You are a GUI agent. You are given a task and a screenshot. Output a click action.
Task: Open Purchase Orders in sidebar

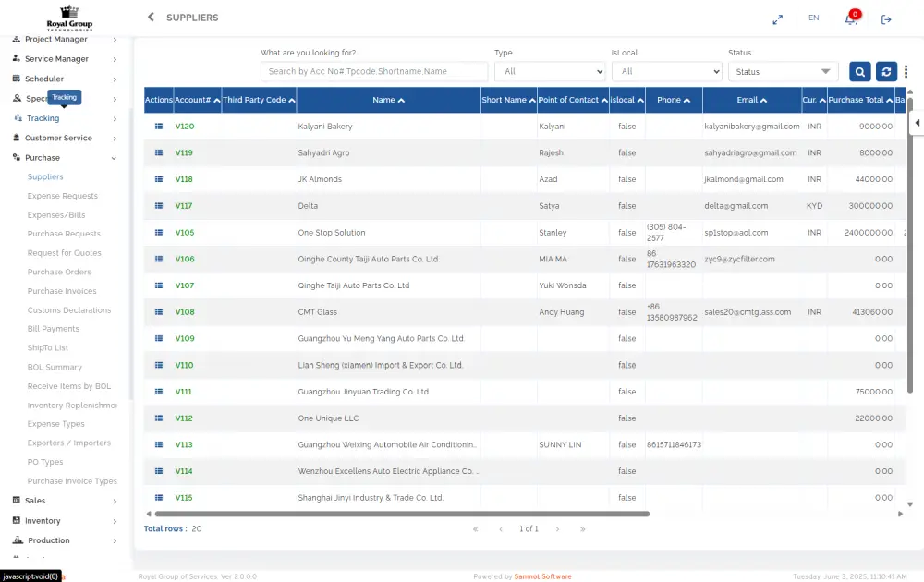(x=59, y=273)
